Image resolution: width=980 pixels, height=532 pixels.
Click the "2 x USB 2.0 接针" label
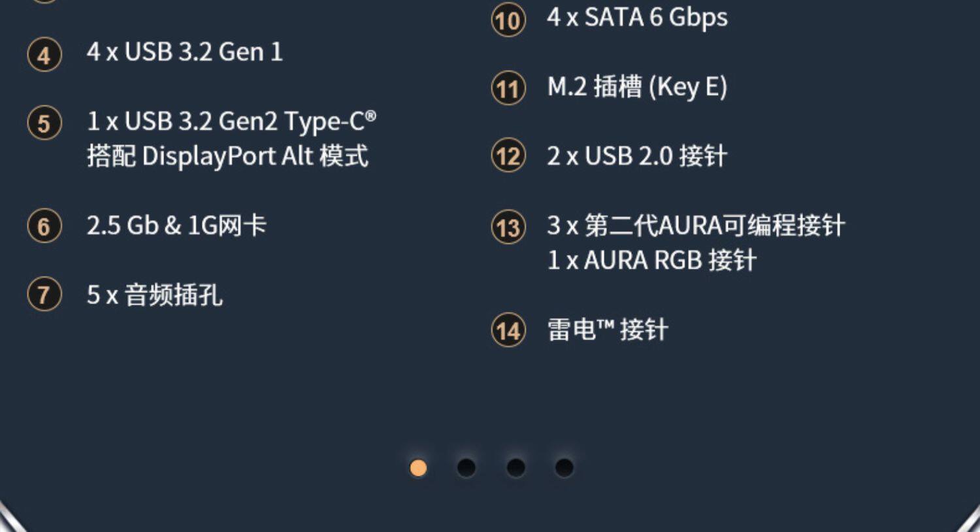pyautogui.click(x=637, y=156)
